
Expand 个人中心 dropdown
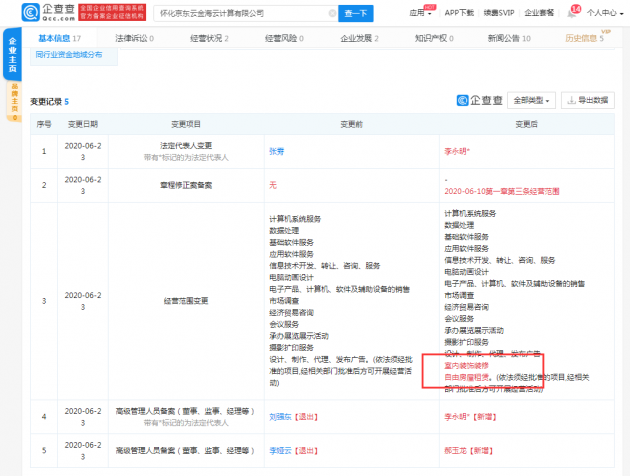tap(605, 13)
